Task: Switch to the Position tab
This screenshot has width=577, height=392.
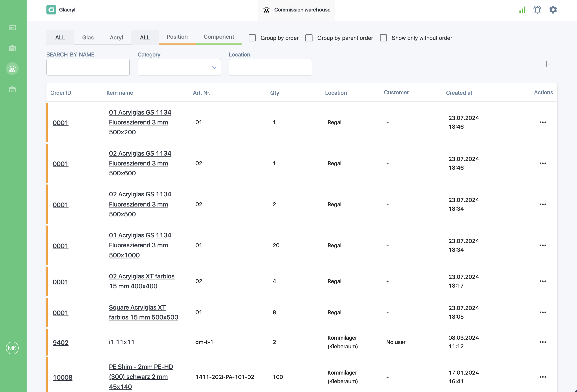Action: click(177, 37)
